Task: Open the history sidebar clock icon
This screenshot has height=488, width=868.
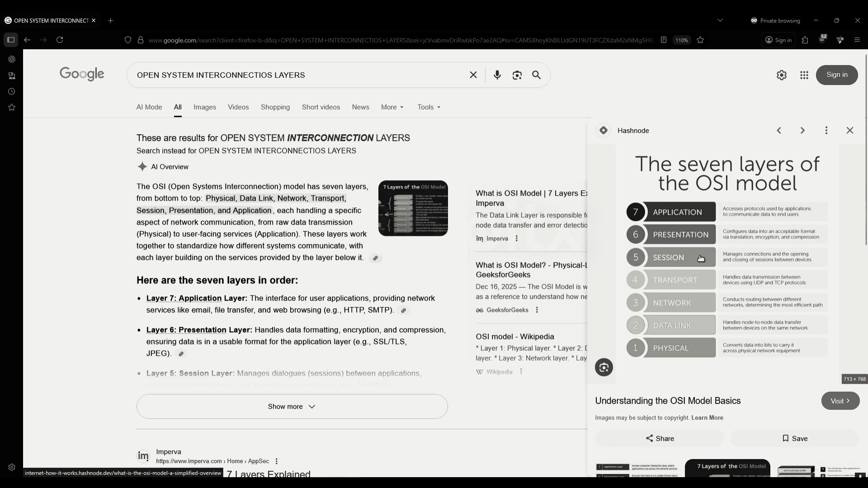Action: pos(12,91)
